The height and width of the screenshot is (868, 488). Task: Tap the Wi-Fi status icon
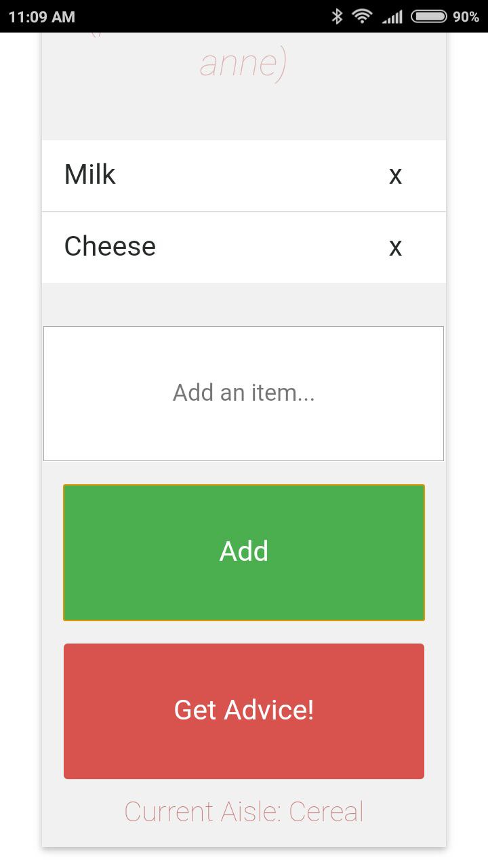tap(363, 16)
